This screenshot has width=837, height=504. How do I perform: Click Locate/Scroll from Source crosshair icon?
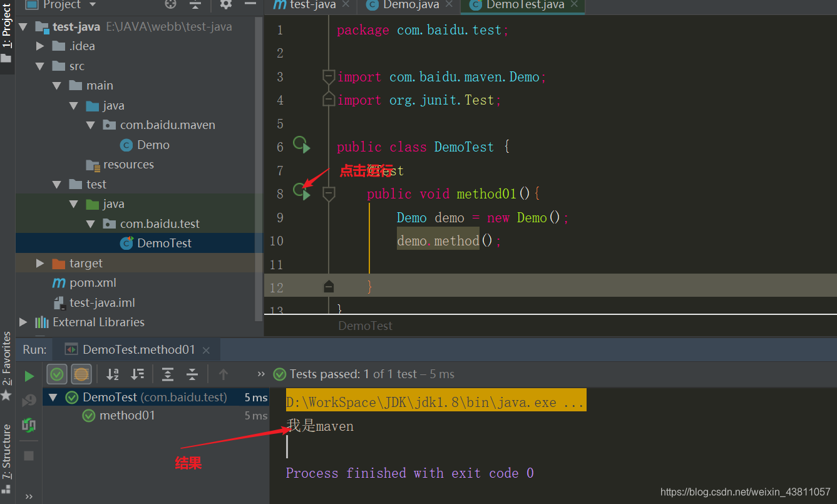pyautogui.click(x=170, y=4)
